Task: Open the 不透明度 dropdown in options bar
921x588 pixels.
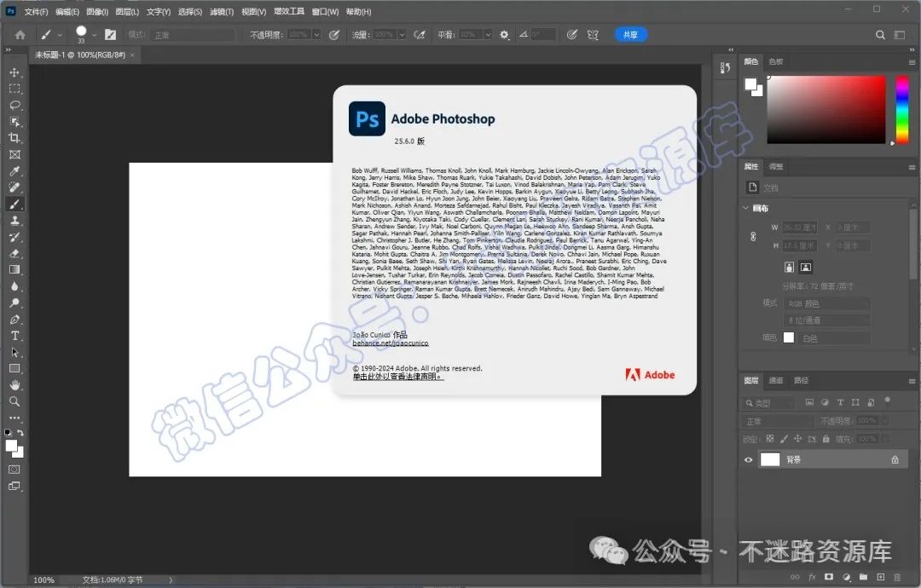Action: pos(316,35)
